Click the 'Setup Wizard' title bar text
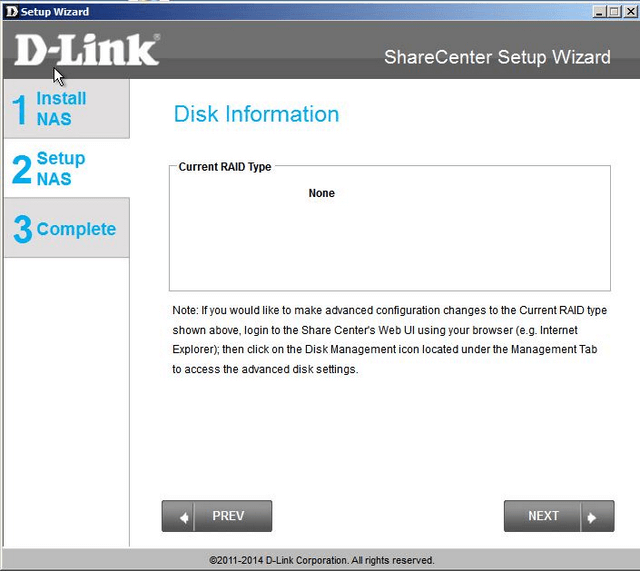The width and height of the screenshot is (640, 571). [55, 11]
